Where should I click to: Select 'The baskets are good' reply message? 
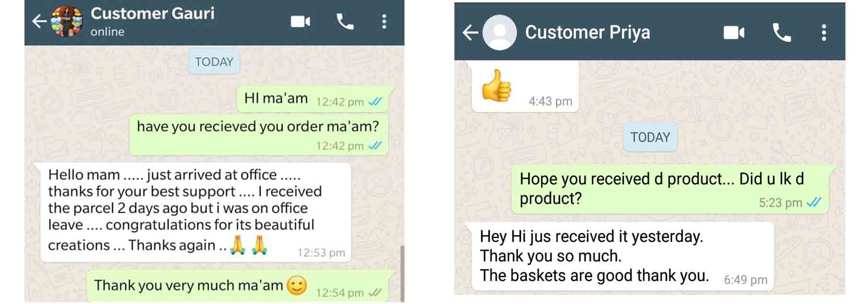[x=623, y=256]
